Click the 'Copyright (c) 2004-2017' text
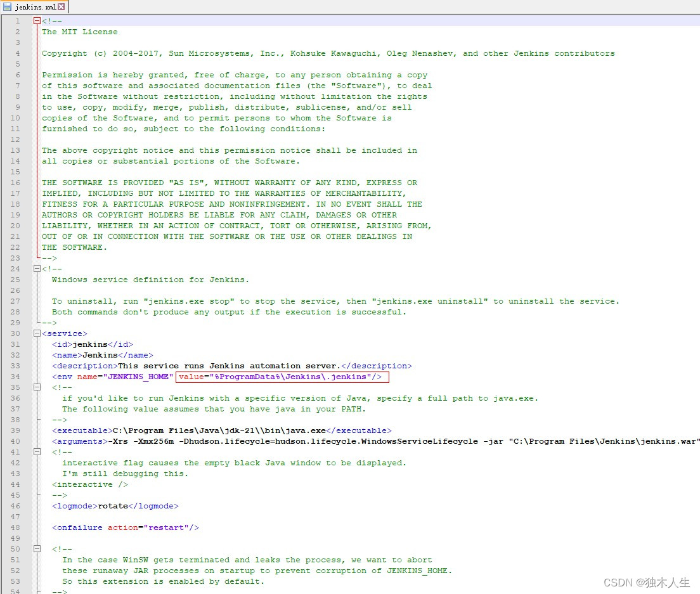700x594 pixels. [100, 53]
